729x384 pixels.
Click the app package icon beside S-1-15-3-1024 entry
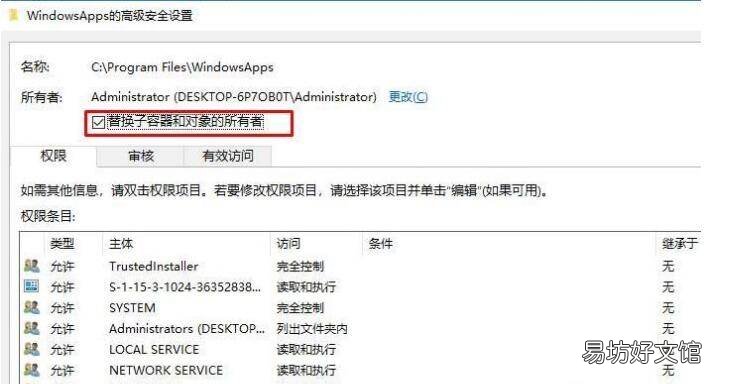[x=32, y=286]
